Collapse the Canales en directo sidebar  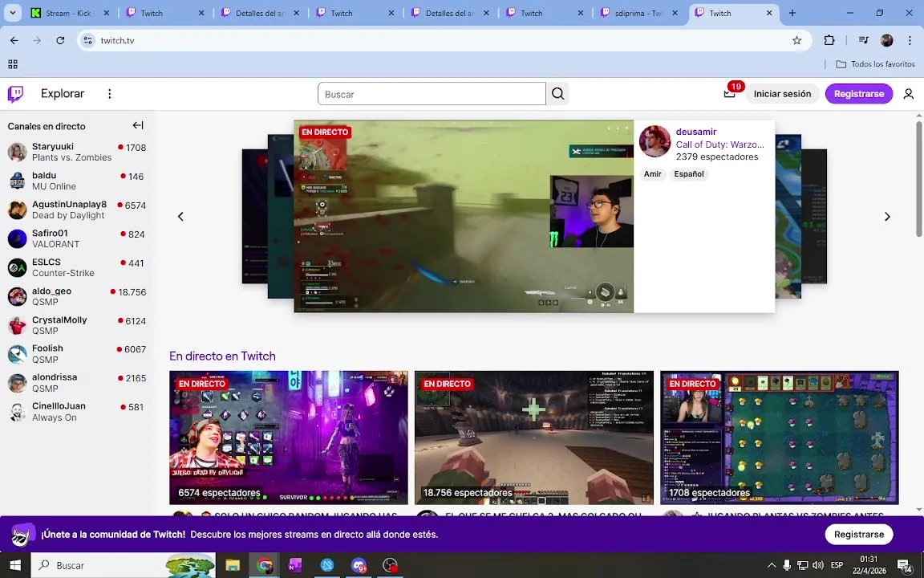pyautogui.click(x=138, y=125)
